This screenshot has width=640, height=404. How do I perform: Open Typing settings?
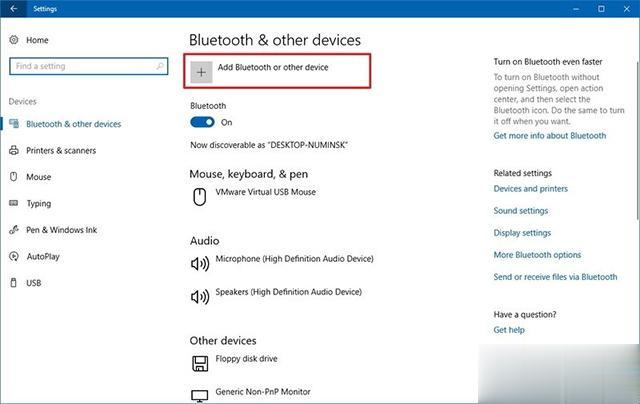(39, 203)
